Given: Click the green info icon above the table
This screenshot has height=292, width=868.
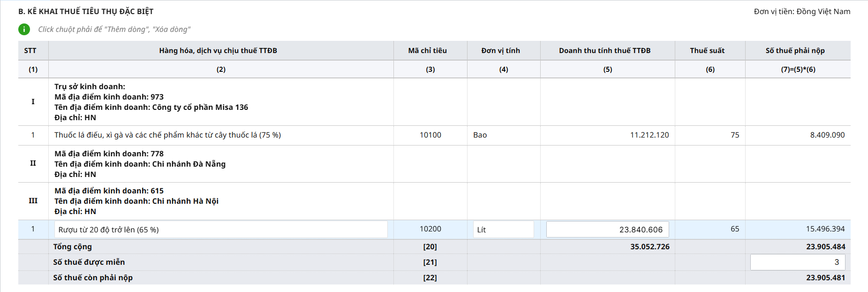Looking at the screenshot, I should coord(24,29).
